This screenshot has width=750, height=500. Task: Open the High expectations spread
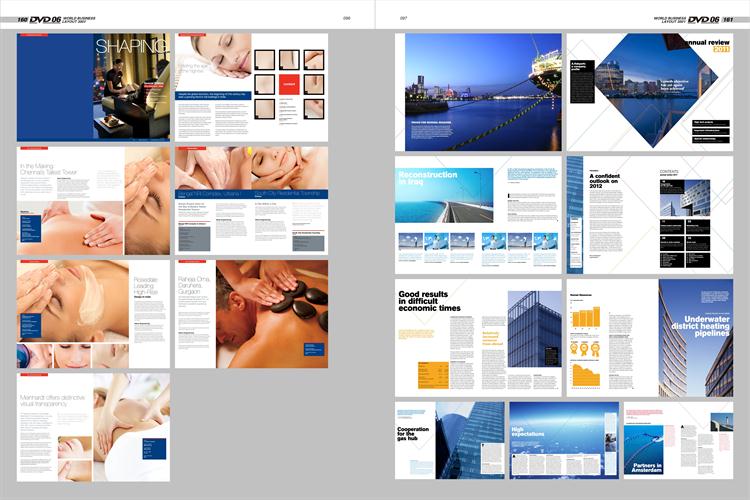pos(564,440)
